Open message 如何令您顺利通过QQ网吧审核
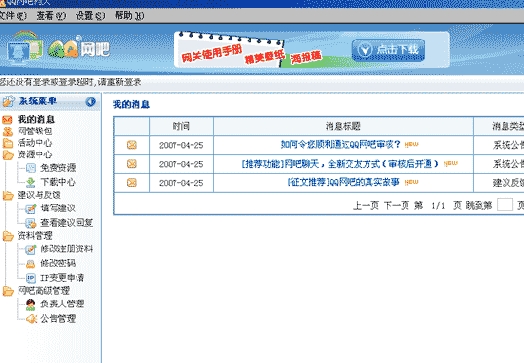 click(340, 145)
